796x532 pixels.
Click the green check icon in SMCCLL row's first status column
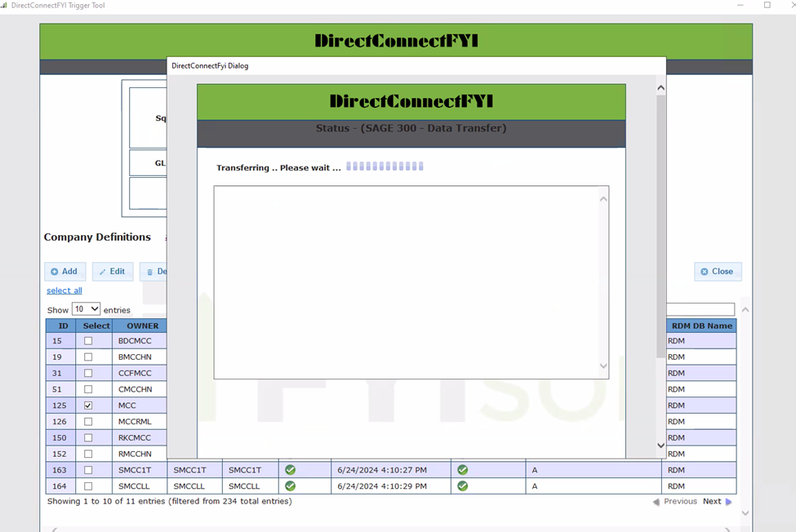click(290, 485)
